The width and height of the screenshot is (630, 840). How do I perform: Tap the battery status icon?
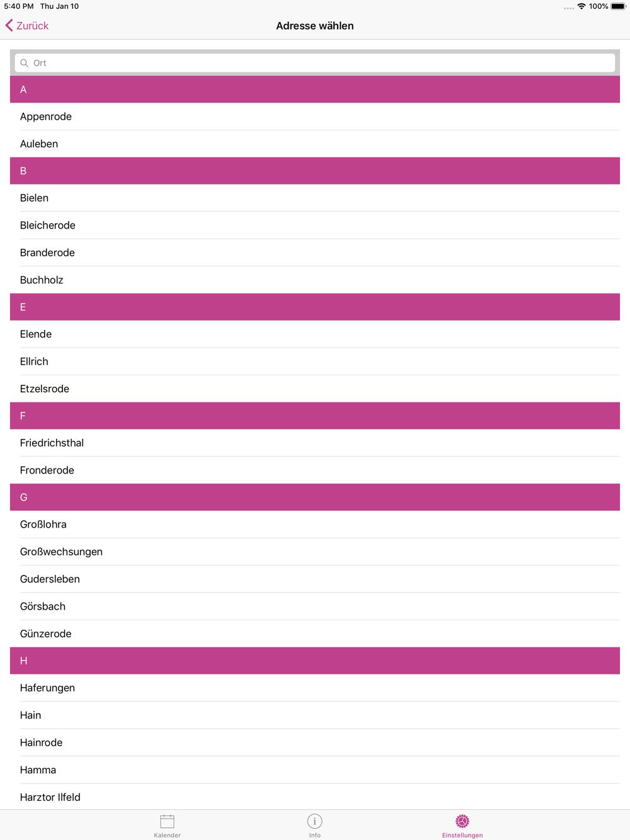[617, 6]
